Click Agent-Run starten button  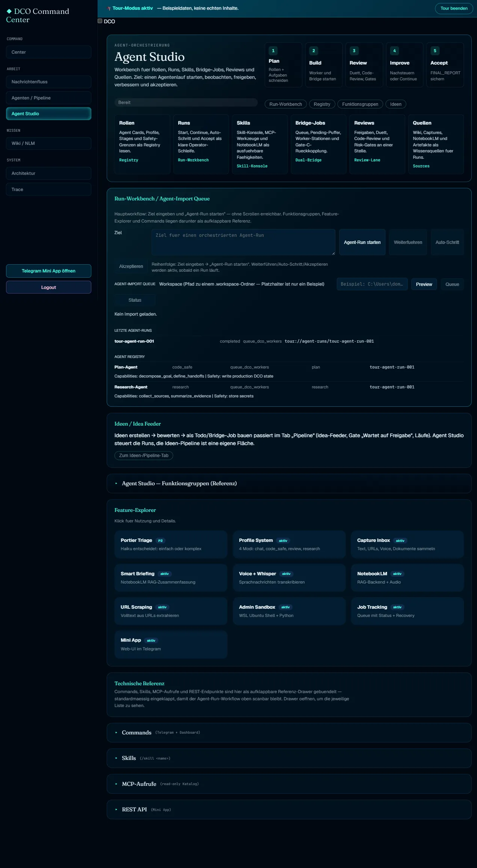click(362, 242)
